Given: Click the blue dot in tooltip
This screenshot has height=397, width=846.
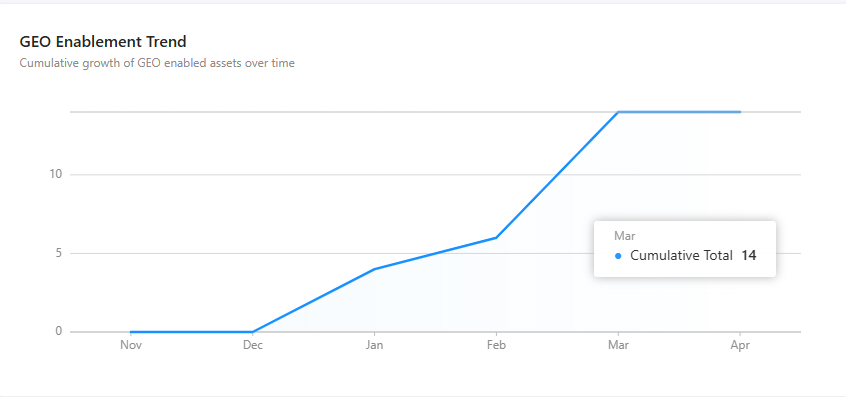Looking at the screenshot, I should [x=618, y=256].
